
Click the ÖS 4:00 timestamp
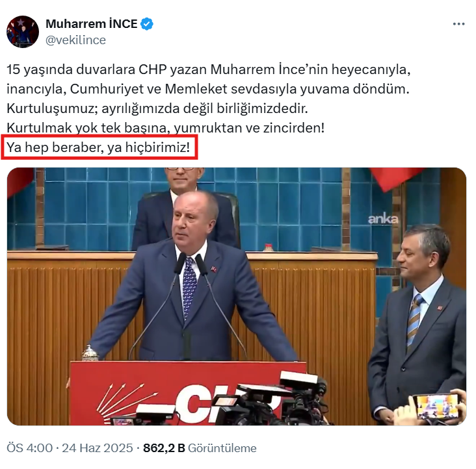point(30,448)
